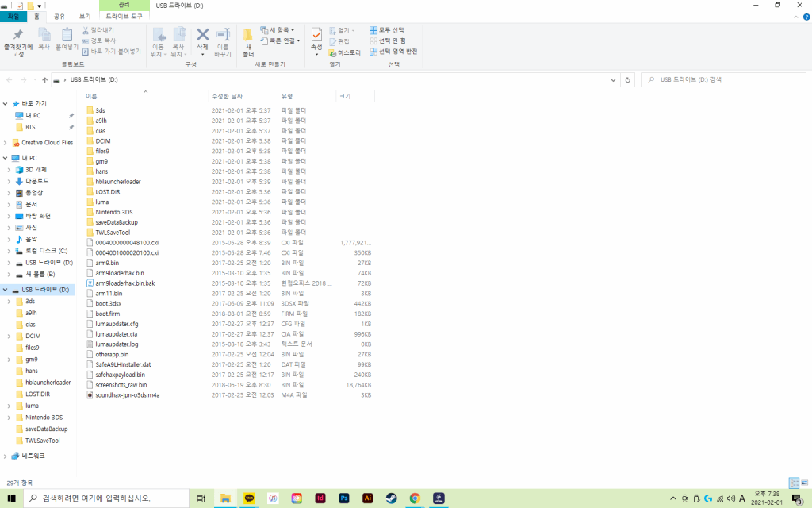Click the Task View taskbar button
The image size is (812, 508).
[201, 498]
